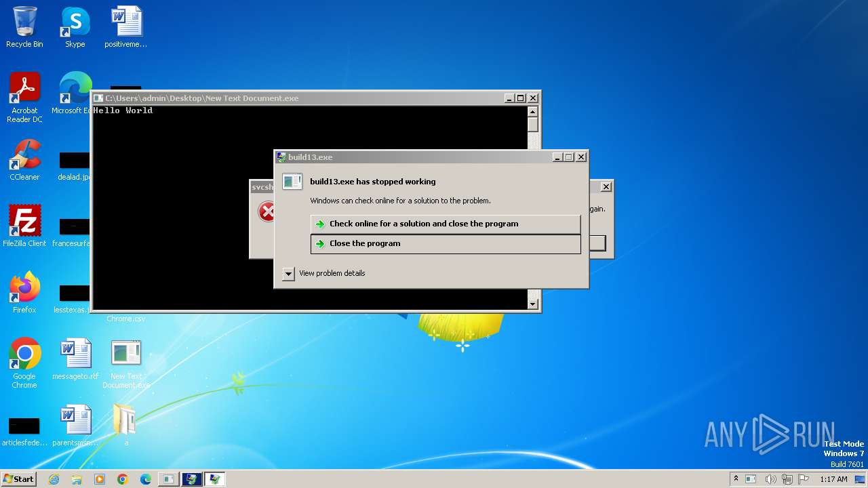Show hidden tray icons arrow
The height and width of the screenshot is (488, 868).
[736, 479]
